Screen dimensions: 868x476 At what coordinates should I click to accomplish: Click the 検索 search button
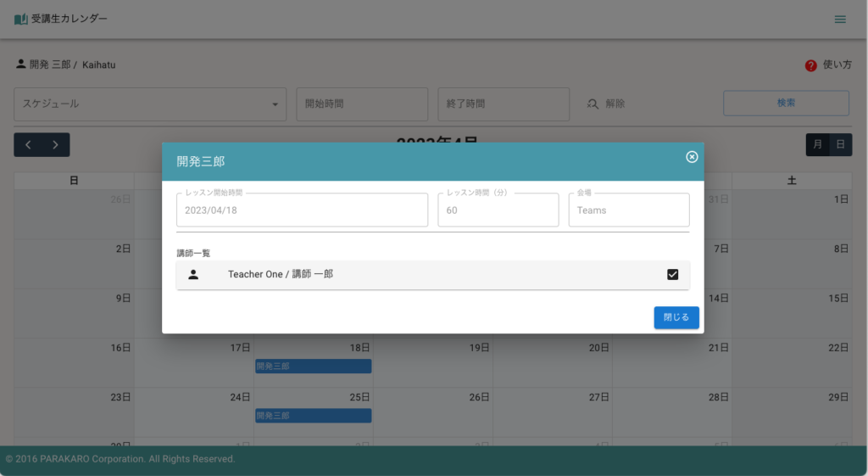(786, 104)
